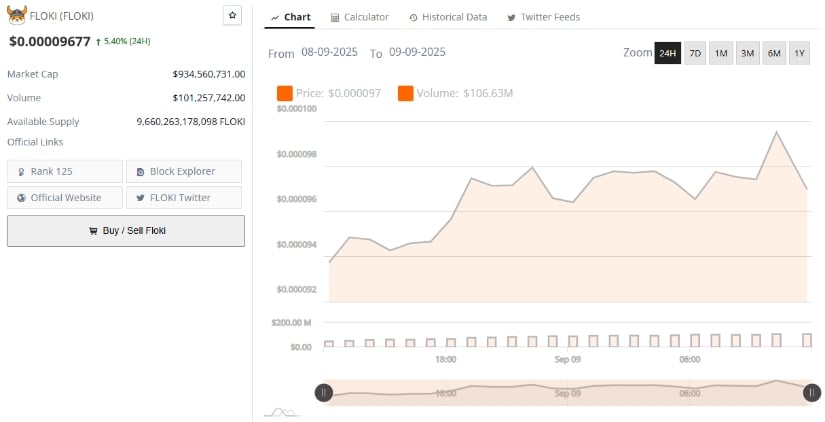
Task: Add FLOKI to favorites with star icon
Action: (x=233, y=15)
